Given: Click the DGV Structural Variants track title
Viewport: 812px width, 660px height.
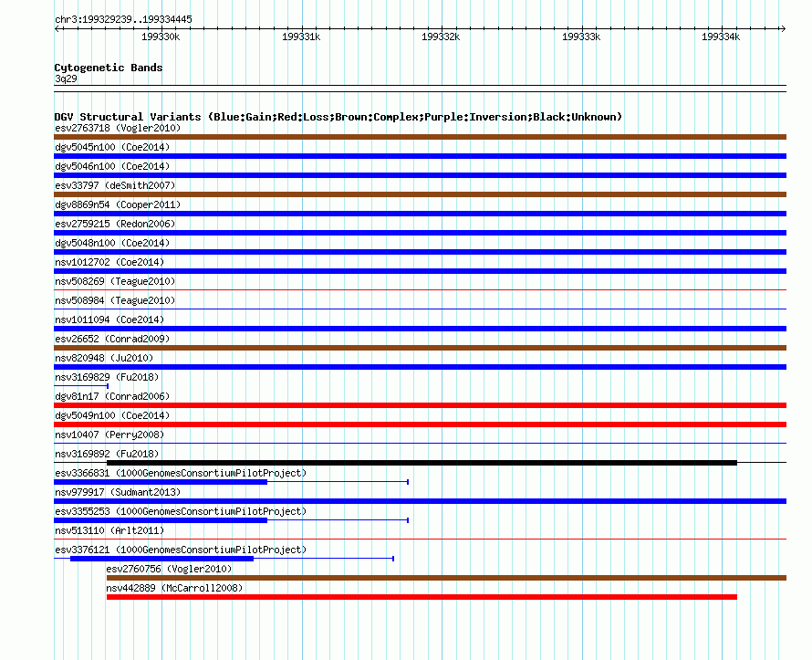Looking at the screenshot, I should pos(338,117).
